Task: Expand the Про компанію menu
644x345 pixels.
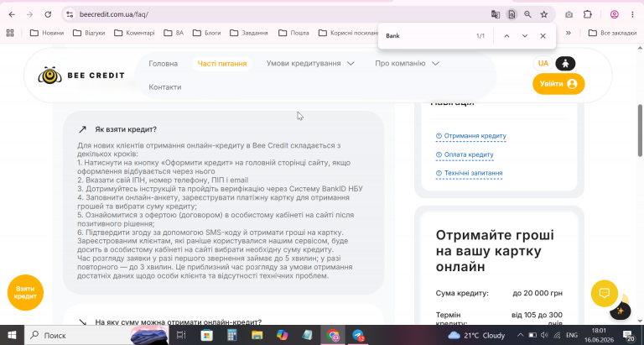Action: (x=407, y=63)
